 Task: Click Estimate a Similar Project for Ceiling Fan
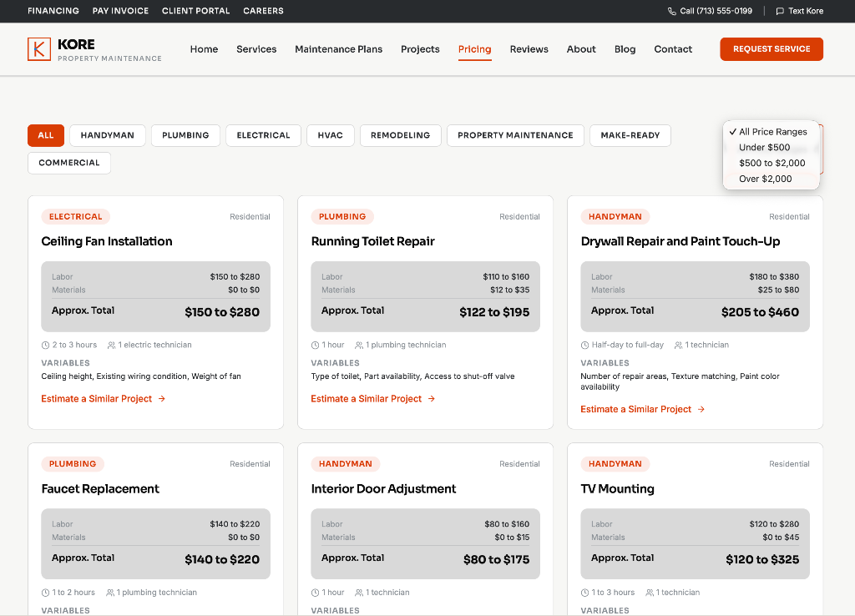103,398
